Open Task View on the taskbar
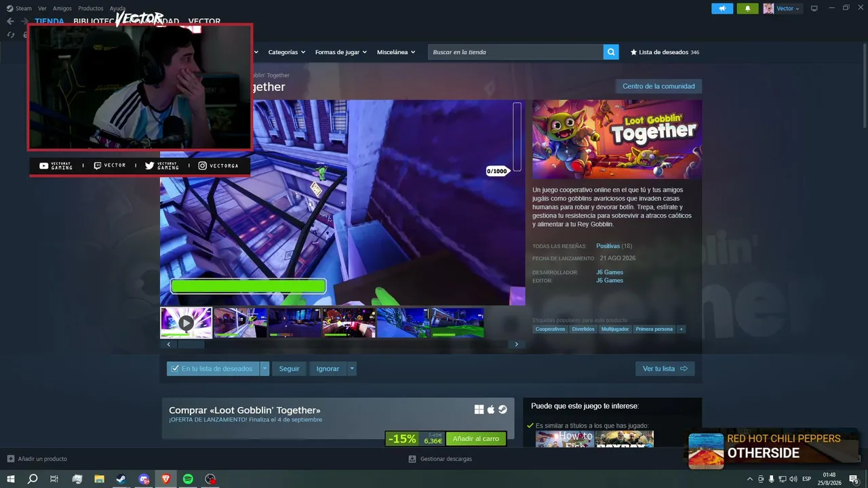 tap(54, 479)
